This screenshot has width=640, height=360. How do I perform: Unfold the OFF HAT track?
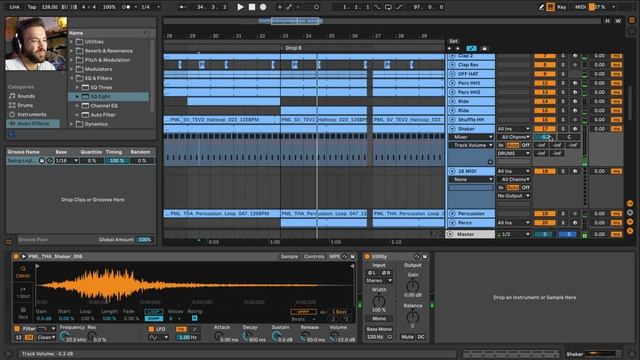click(452, 74)
